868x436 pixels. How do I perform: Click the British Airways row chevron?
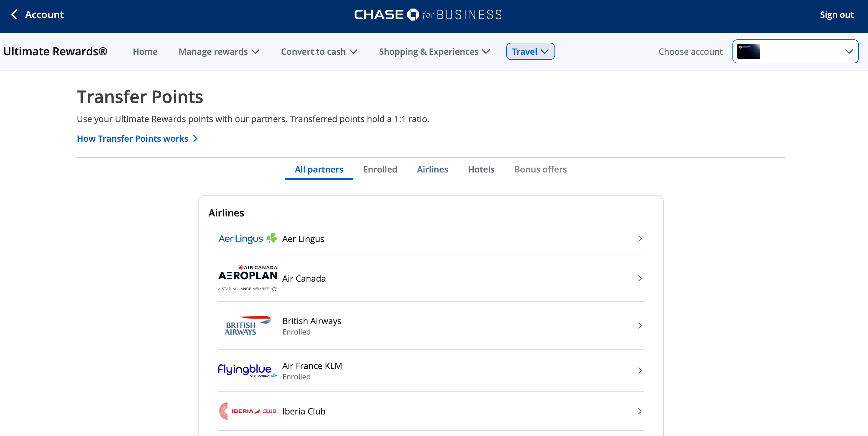pos(640,325)
